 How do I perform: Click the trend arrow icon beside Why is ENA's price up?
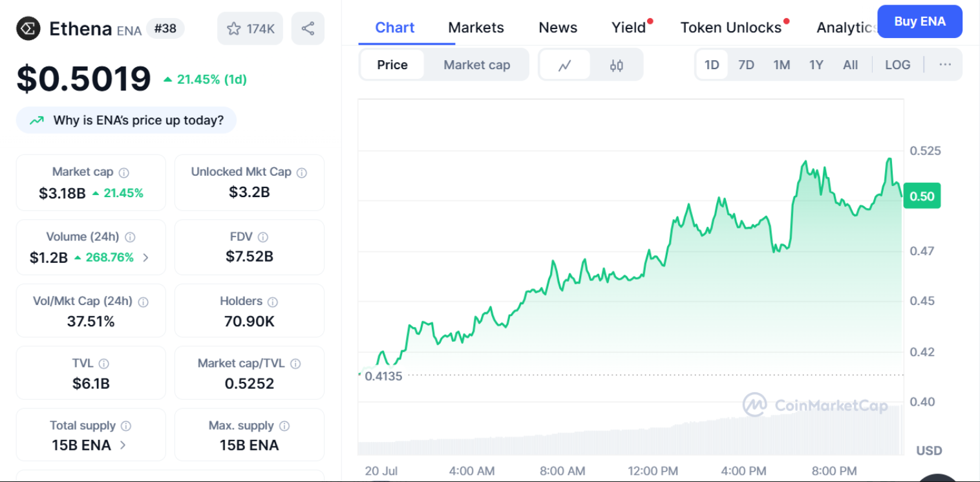pos(37,120)
